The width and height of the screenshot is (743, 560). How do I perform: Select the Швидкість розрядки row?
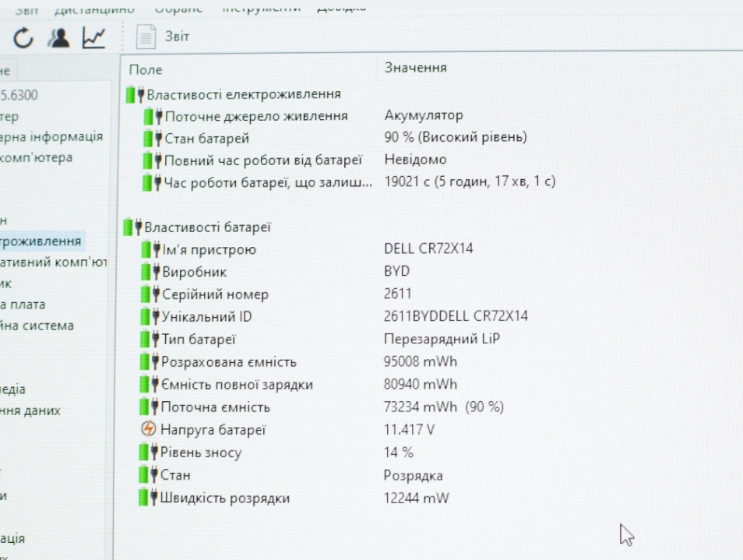tap(224, 498)
